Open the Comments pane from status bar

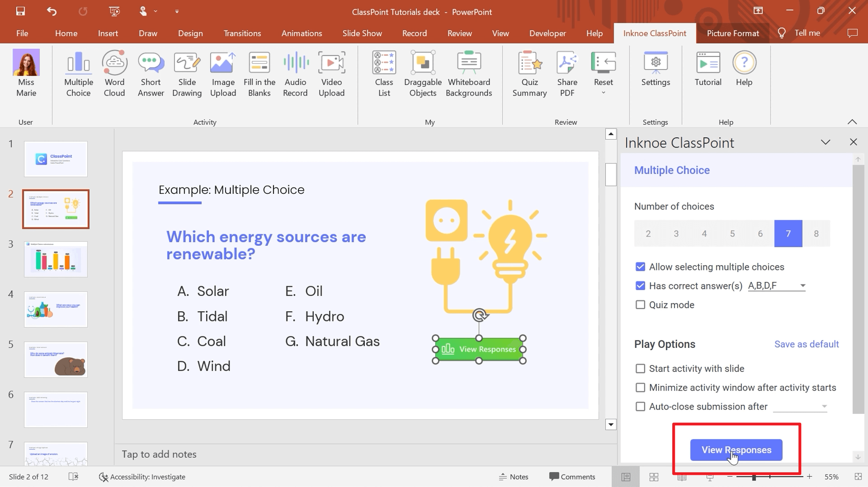[x=572, y=477]
